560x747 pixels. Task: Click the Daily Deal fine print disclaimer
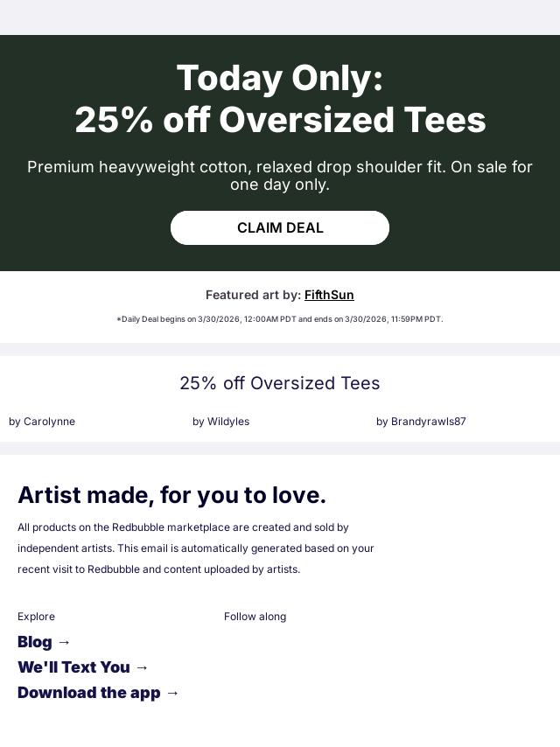point(280,319)
